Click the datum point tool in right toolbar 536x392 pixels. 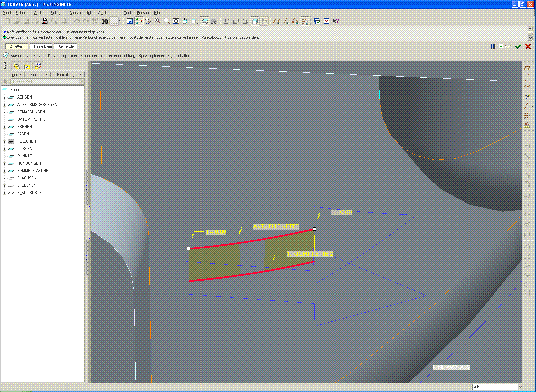[527, 106]
